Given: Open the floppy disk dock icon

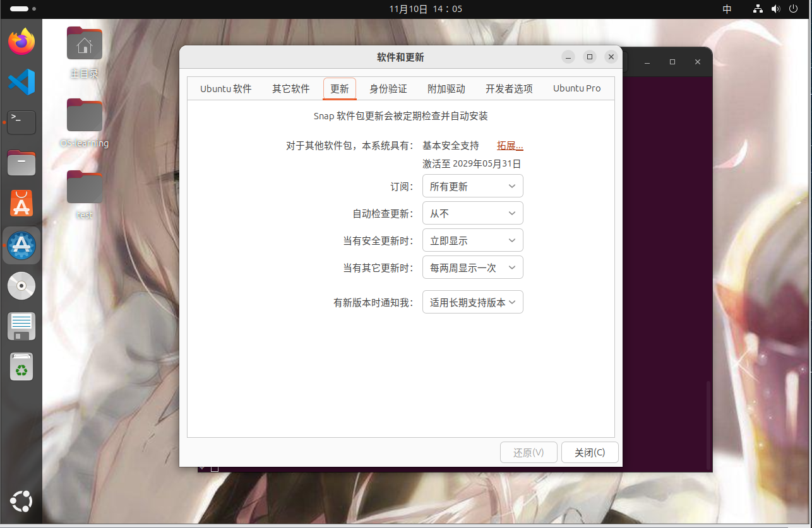Looking at the screenshot, I should coord(21,326).
